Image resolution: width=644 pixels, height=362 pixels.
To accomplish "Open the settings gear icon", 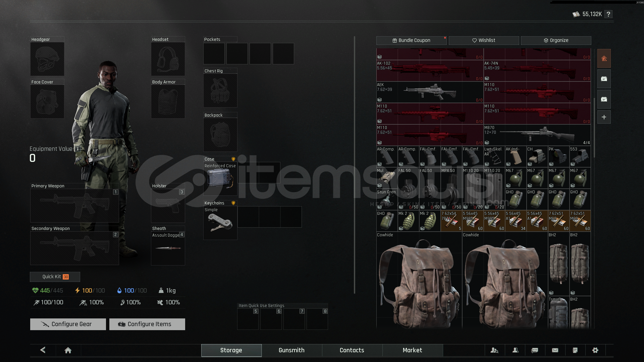I will click(x=595, y=350).
